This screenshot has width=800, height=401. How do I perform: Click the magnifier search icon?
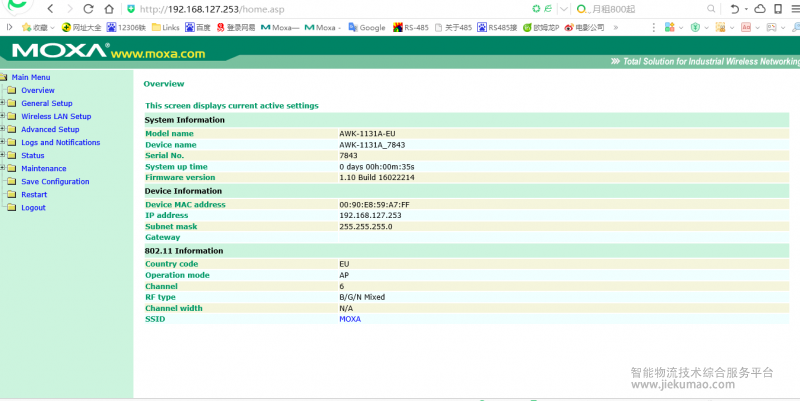[711, 9]
